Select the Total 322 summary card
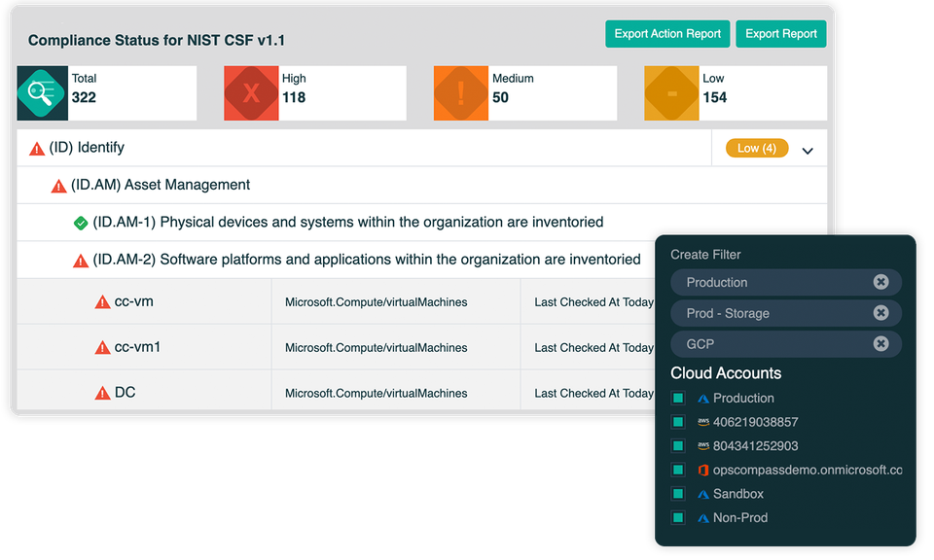934x560 pixels. (107, 93)
